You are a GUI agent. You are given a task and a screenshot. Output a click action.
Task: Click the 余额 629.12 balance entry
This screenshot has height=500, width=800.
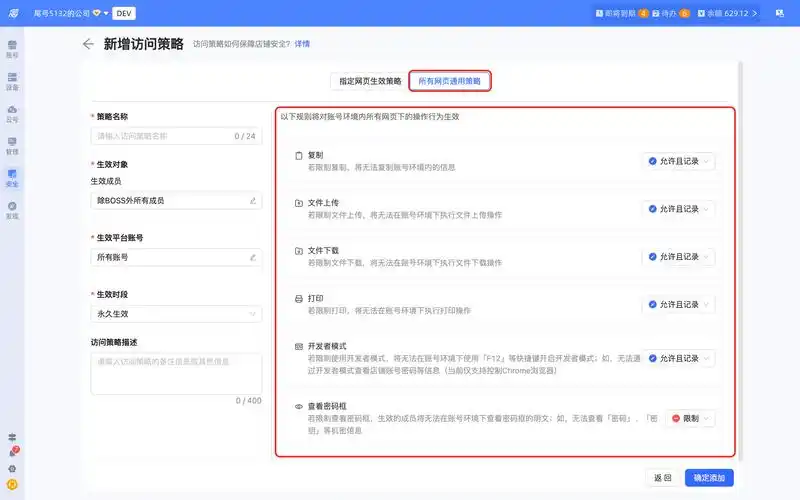click(x=728, y=13)
